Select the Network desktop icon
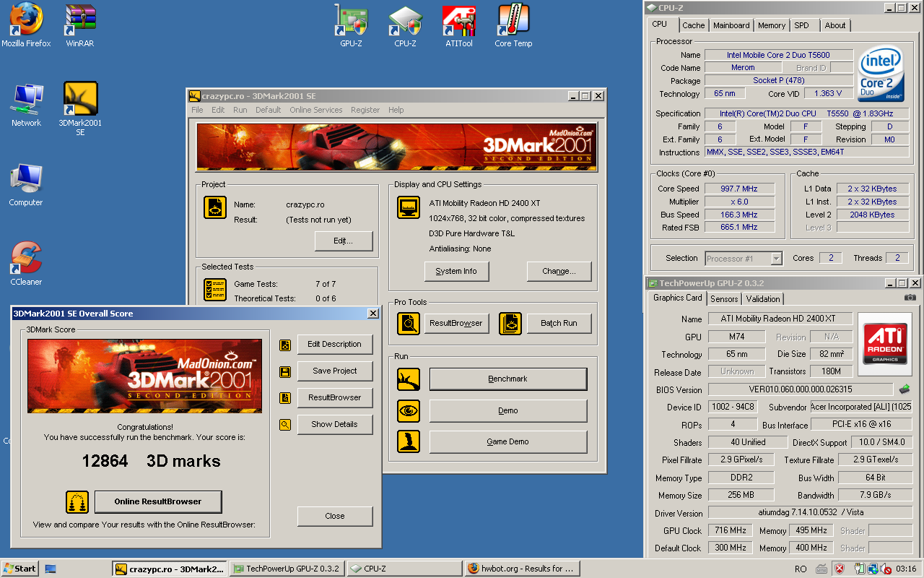The image size is (924, 578). [x=26, y=105]
